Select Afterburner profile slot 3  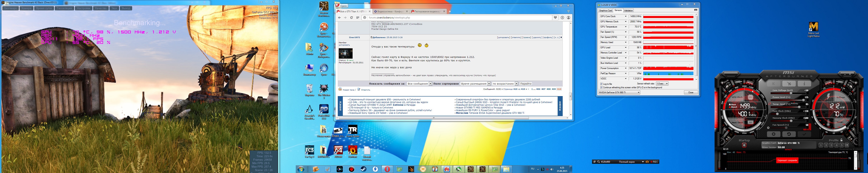(831, 145)
